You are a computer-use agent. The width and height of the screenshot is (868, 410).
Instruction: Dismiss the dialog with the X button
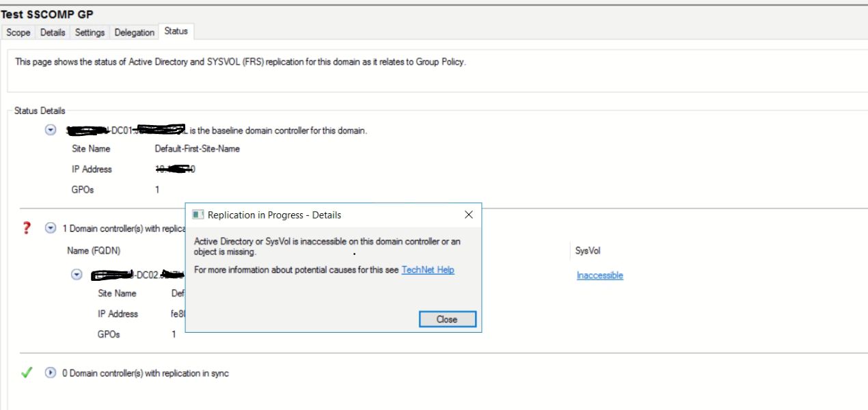pyautogui.click(x=468, y=215)
